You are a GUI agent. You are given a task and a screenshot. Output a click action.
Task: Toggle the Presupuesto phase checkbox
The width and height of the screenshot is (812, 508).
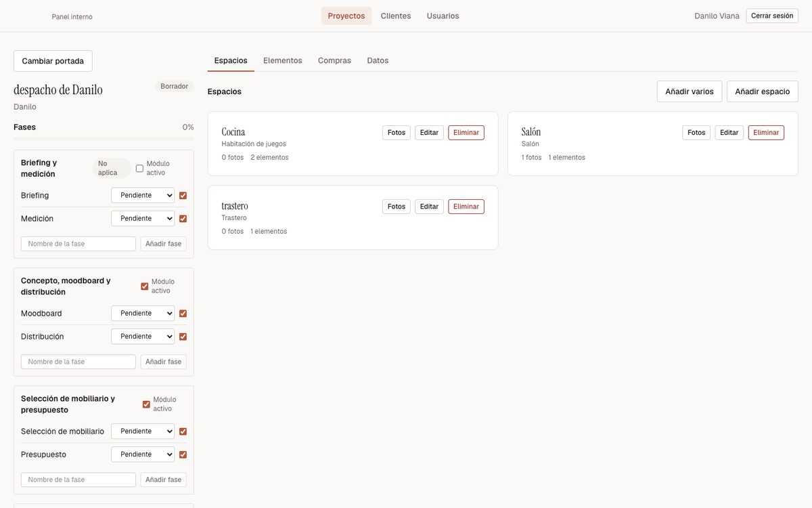183,454
